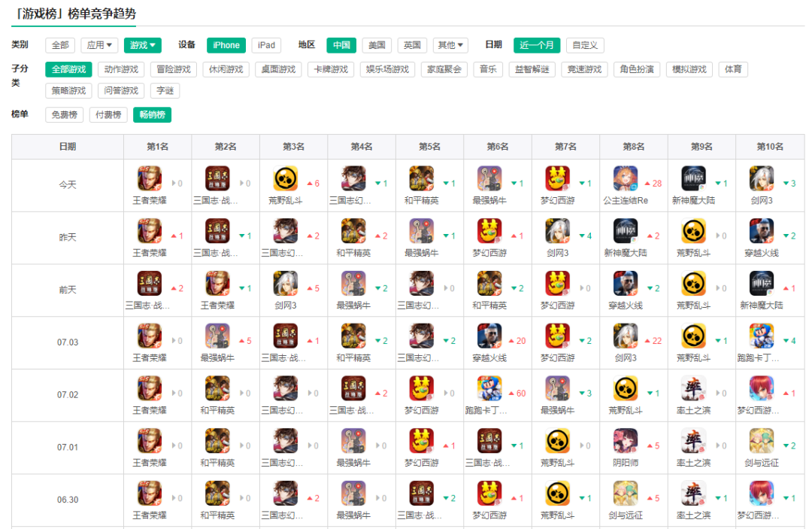Filter by 音乐 subcategory
This screenshot has width=812, height=529.
pyautogui.click(x=488, y=69)
